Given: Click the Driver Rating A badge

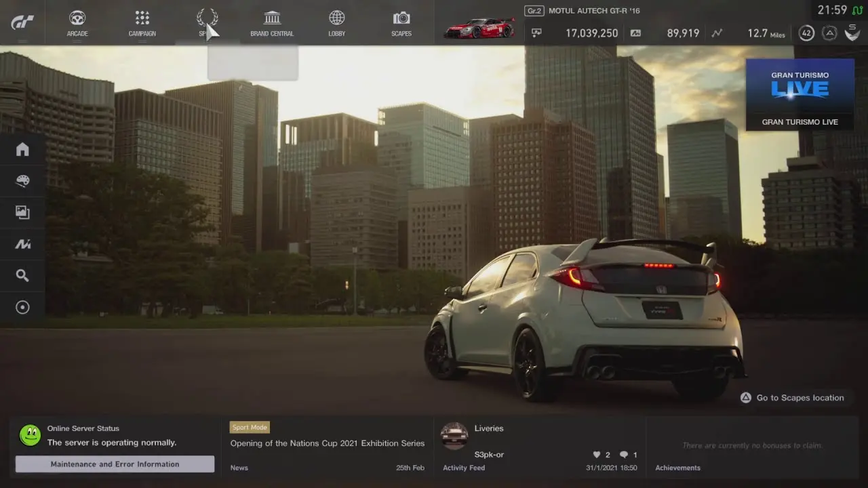Looking at the screenshot, I should pos(829,33).
